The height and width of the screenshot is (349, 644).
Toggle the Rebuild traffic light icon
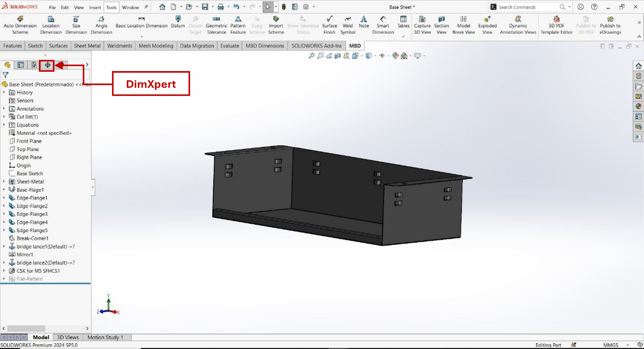[x=284, y=7]
